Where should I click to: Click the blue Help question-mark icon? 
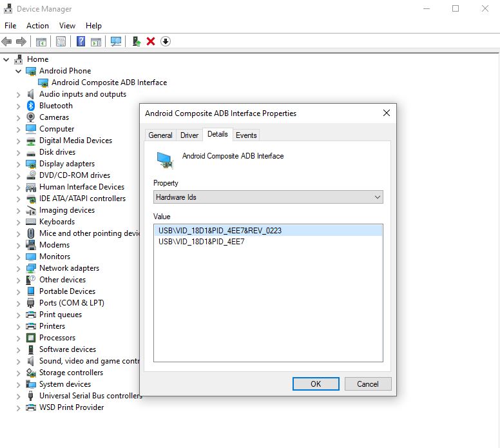pos(81,41)
